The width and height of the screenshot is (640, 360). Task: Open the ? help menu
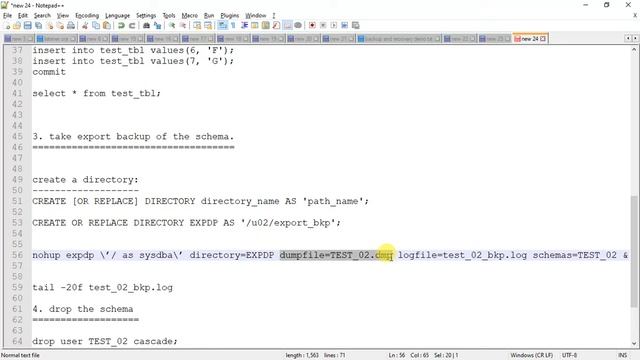pyautogui.click(x=274, y=16)
